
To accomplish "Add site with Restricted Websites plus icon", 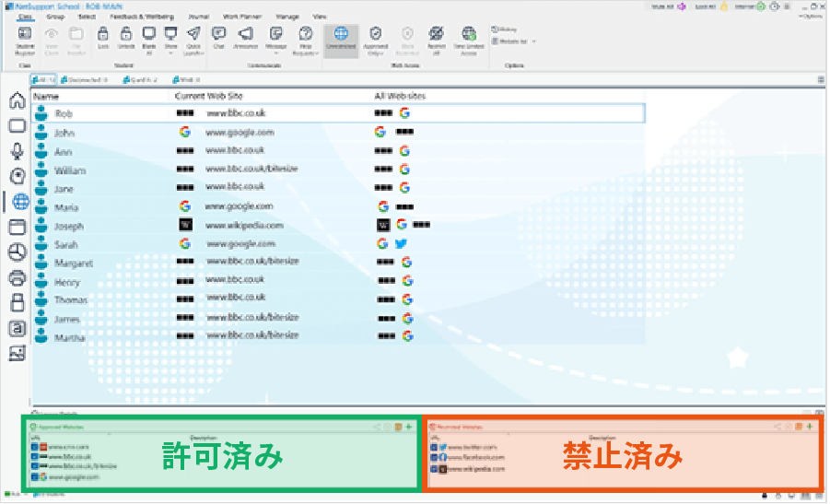I will 810,427.
